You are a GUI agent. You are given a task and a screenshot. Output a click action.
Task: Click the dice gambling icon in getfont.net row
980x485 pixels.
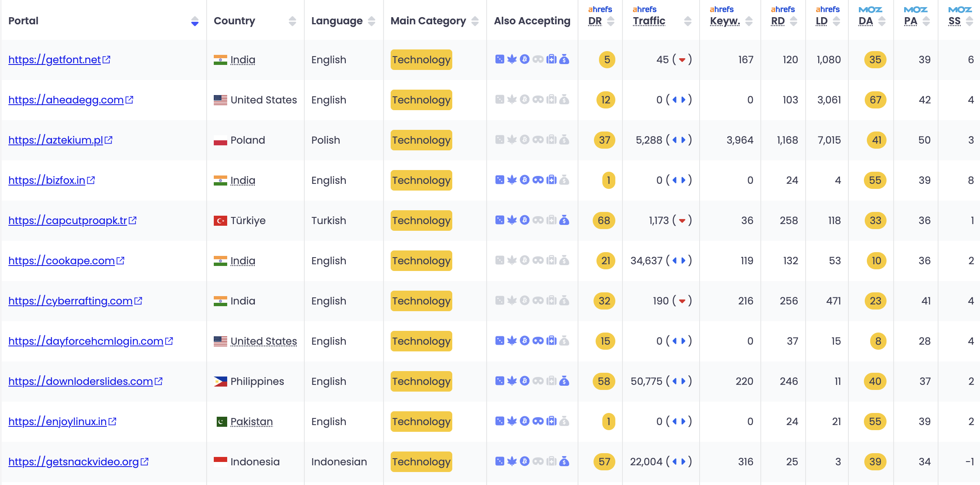(499, 59)
